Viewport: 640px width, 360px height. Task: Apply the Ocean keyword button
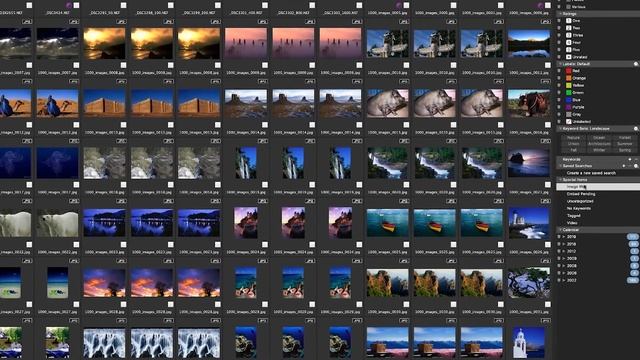599,138
